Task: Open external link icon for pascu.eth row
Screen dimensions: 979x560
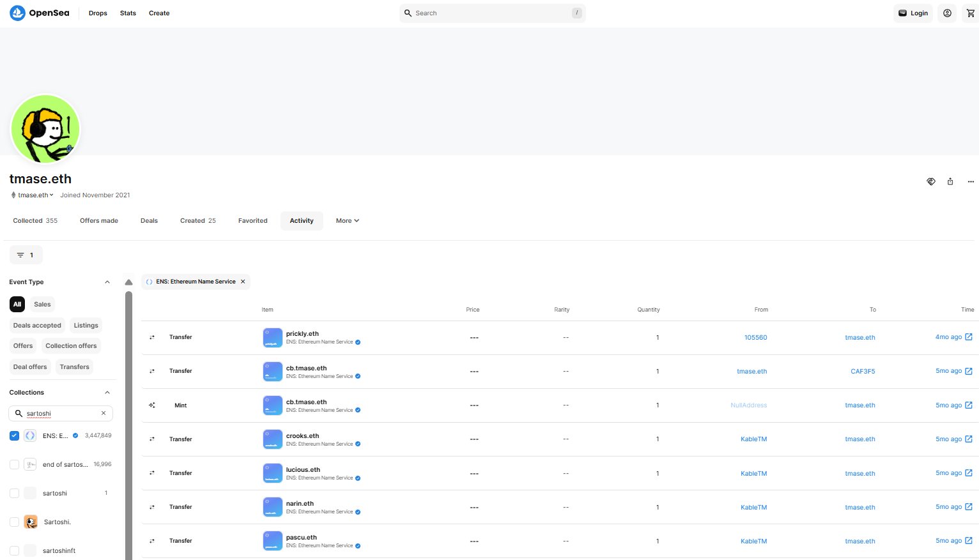Action: tap(969, 540)
